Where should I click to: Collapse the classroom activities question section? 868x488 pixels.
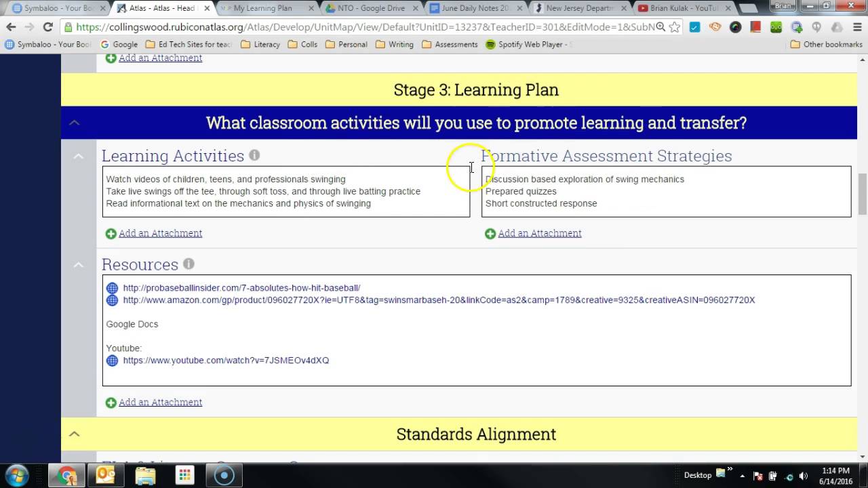click(x=75, y=123)
